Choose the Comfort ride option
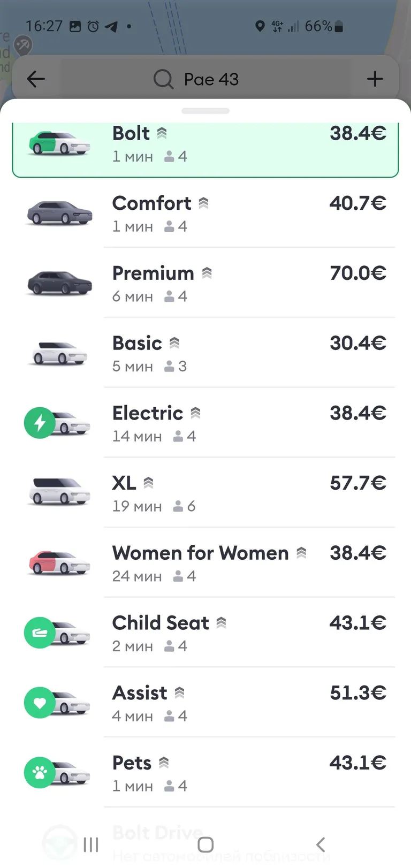 click(x=205, y=213)
